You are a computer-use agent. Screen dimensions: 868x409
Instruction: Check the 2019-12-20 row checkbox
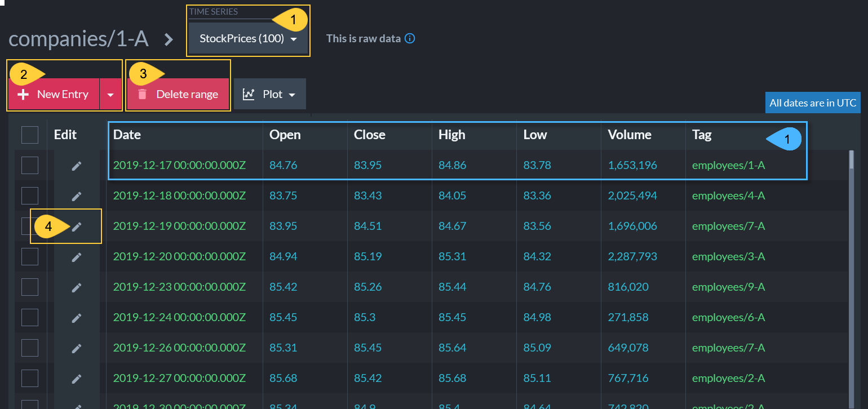coord(30,256)
